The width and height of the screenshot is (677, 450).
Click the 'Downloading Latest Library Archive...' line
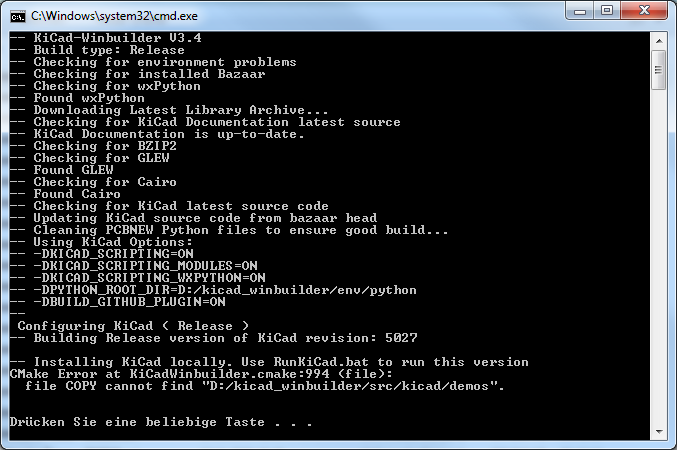pos(169,110)
